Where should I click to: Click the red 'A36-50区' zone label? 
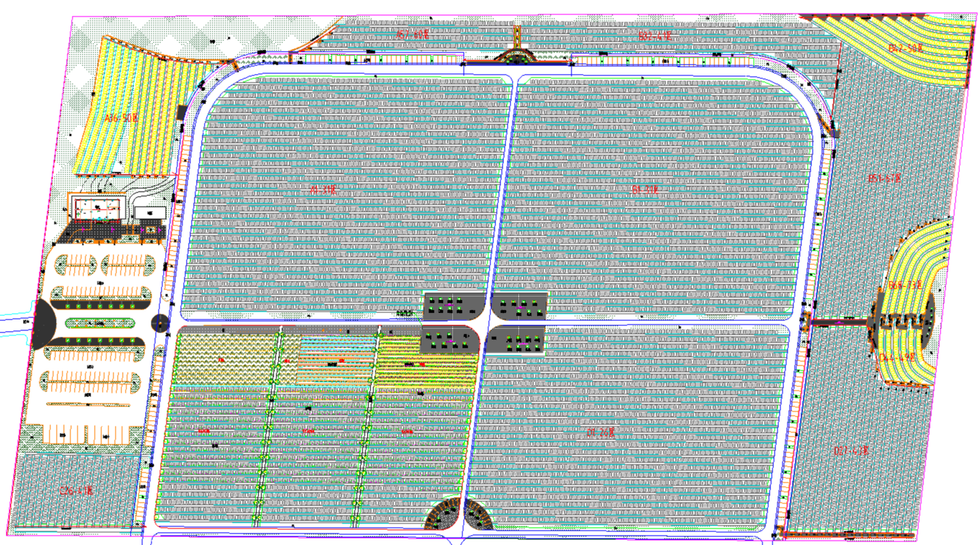(121, 118)
